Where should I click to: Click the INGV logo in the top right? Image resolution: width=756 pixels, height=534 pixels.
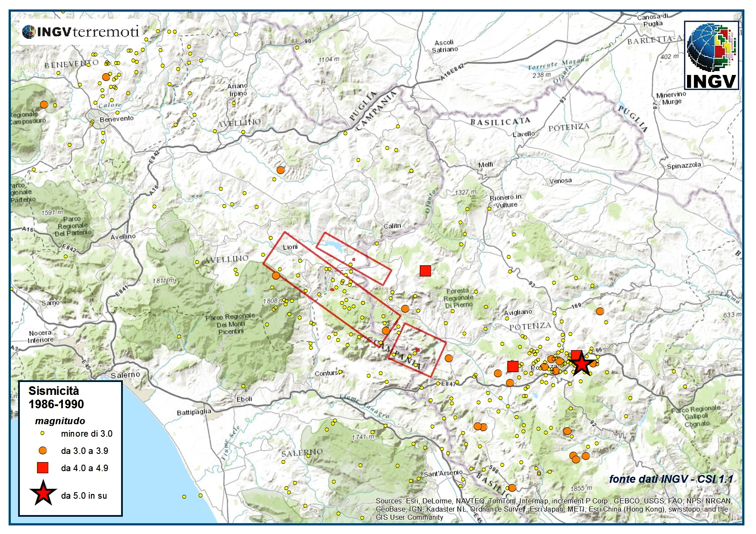(712, 55)
